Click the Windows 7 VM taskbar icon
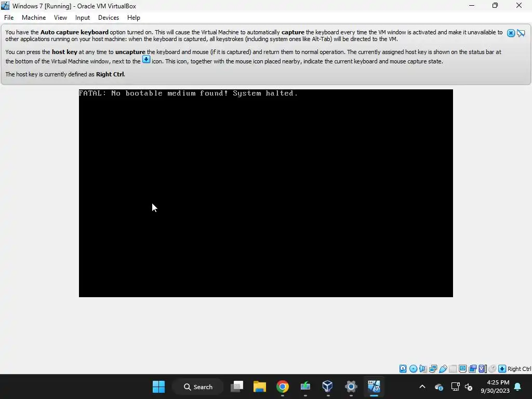The width and height of the screenshot is (532, 399). pos(374,387)
